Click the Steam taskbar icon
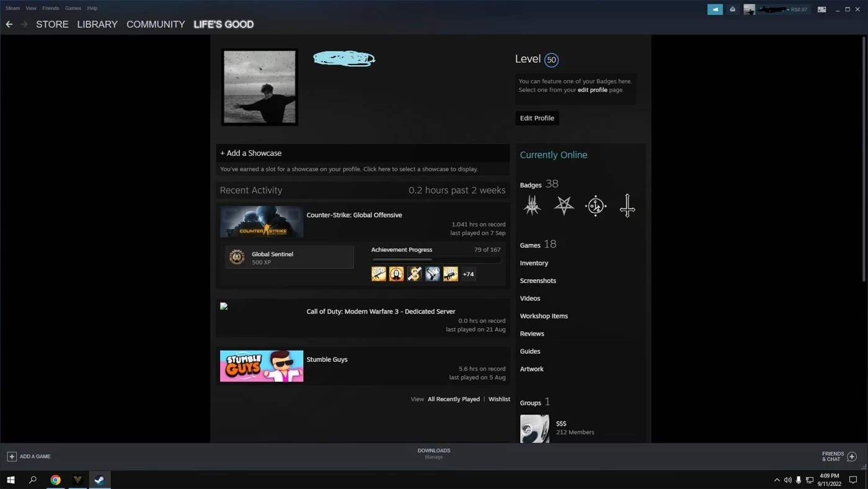This screenshot has width=868, height=489. pos(99,480)
